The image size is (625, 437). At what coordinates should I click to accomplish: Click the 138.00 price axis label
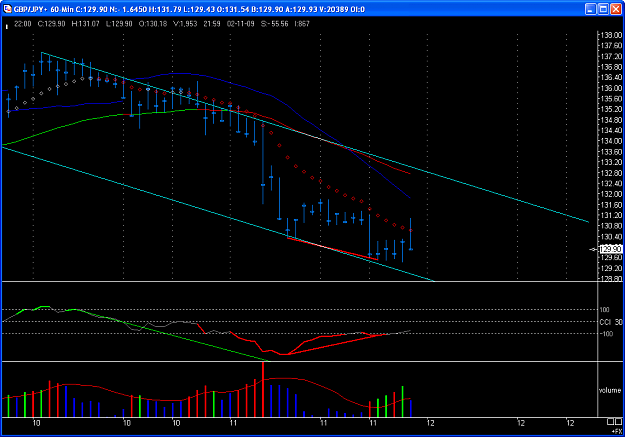(611, 35)
